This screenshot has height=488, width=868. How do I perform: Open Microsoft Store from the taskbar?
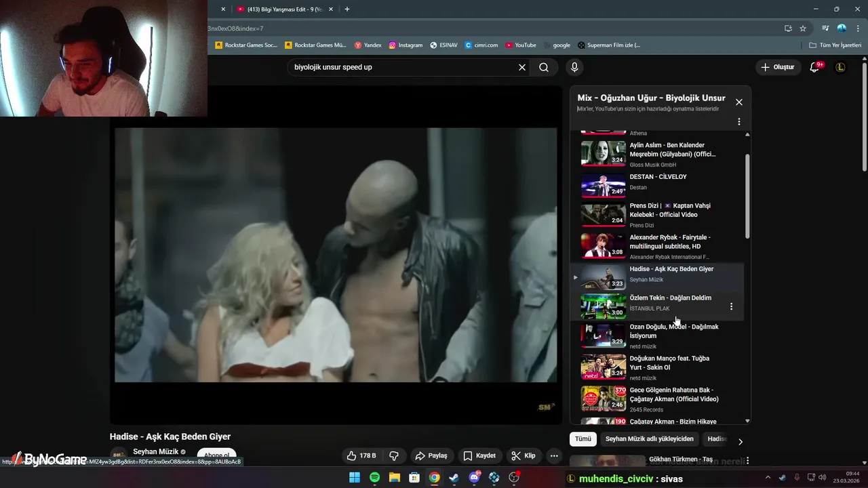click(x=414, y=478)
